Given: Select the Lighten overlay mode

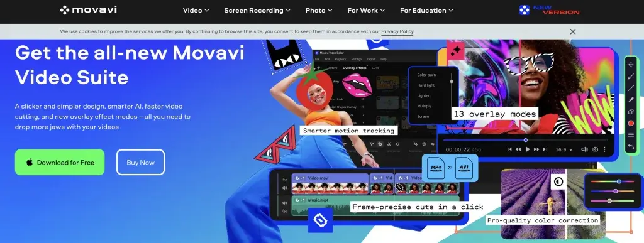Looking at the screenshot, I should click(424, 96).
